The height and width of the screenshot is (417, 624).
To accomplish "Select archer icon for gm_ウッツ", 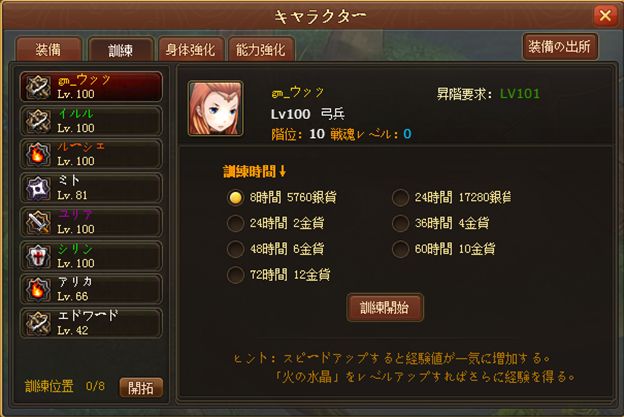I will [x=38, y=87].
